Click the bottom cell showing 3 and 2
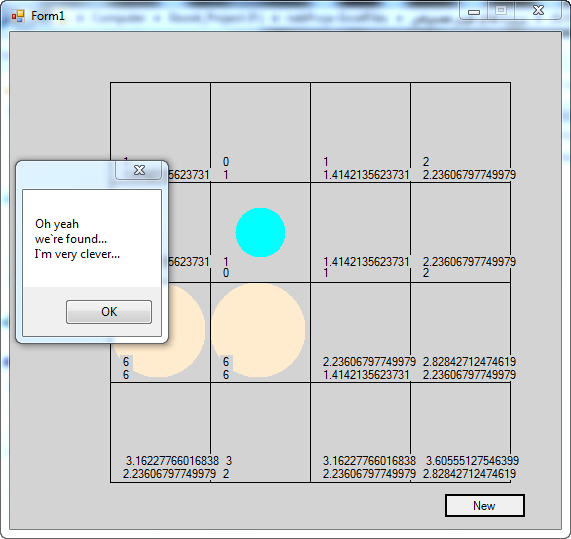This screenshot has height=539, width=571. pyautogui.click(x=260, y=432)
